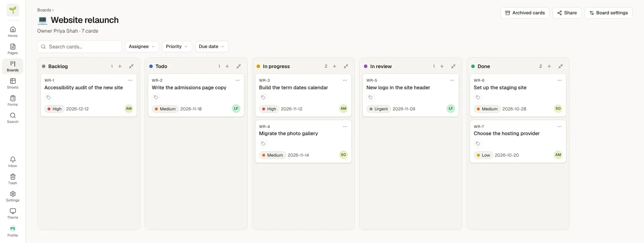
Task: Open the WR-4 card options menu
Action: point(345,127)
